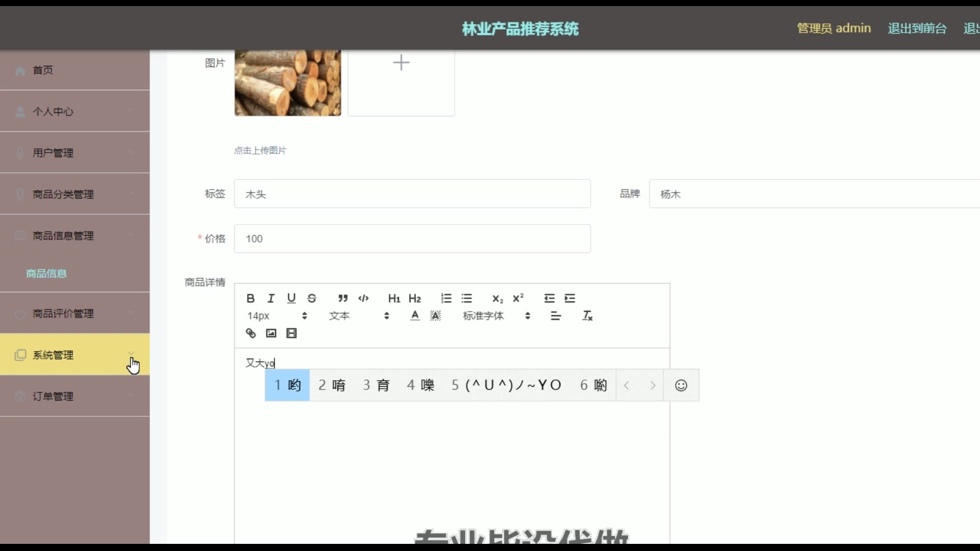The height and width of the screenshot is (551, 980).
Task: Toggle bold formatting in editor
Action: click(x=250, y=298)
